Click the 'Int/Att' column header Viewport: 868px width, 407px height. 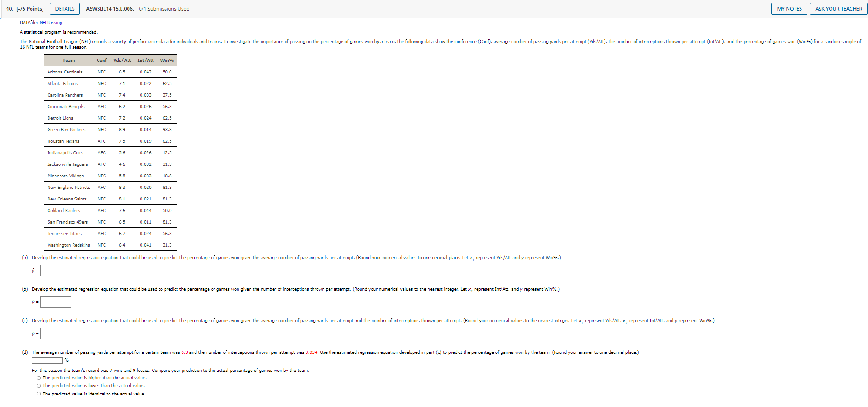tap(146, 61)
